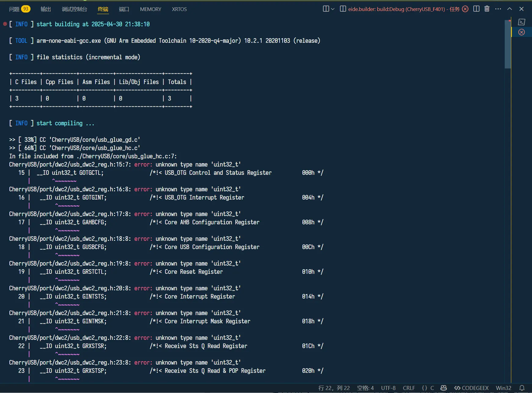Click the 'Totals' table header
The image size is (532, 393).
pyautogui.click(x=177, y=82)
